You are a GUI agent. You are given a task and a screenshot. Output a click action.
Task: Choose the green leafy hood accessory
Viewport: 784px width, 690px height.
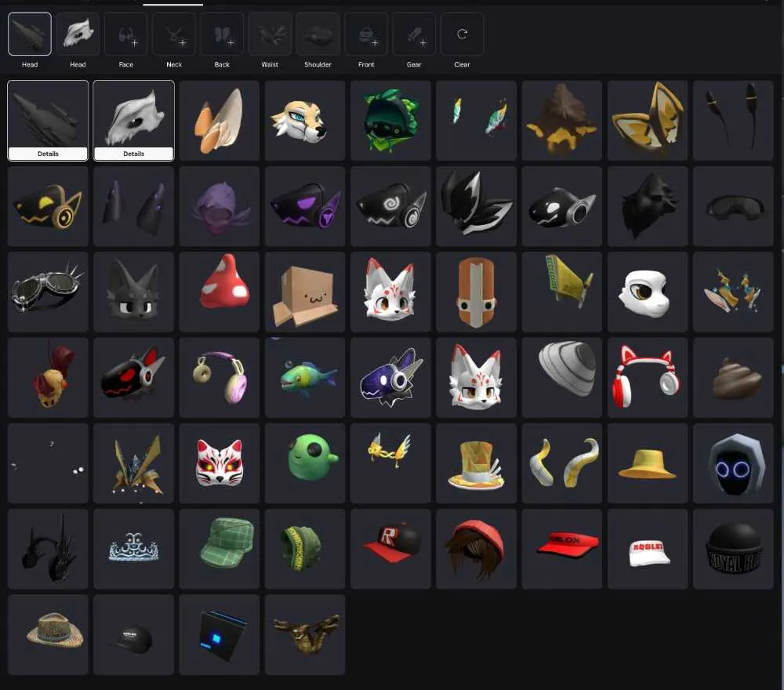(390, 121)
